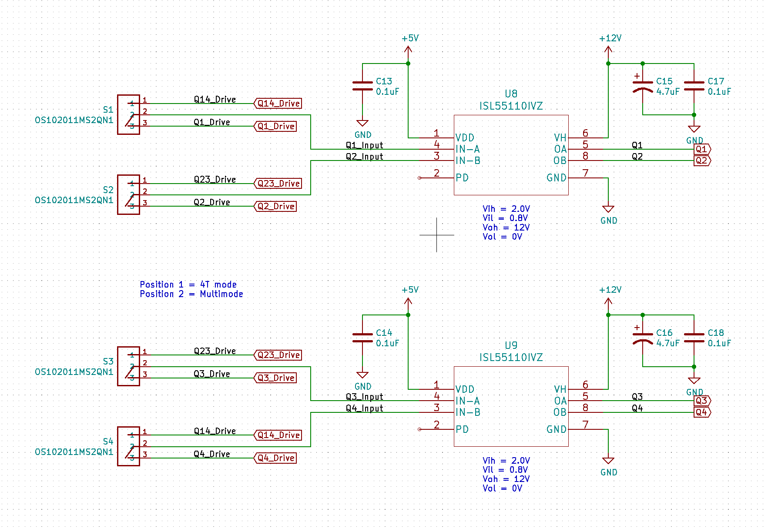Image resolution: width=768 pixels, height=532 pixels.
Task: Click 'Vih = 2.0V' note under U8
Action: point(506,209)
